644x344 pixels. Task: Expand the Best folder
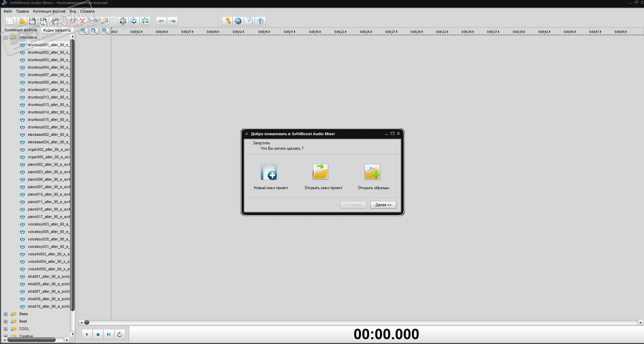click(x=5, y=322)
